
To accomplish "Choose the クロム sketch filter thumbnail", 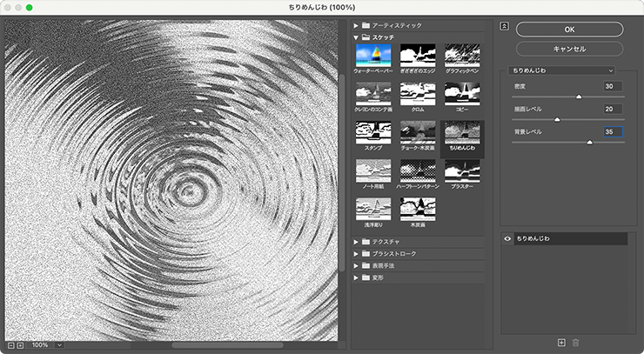I will [x=418, y=94].
